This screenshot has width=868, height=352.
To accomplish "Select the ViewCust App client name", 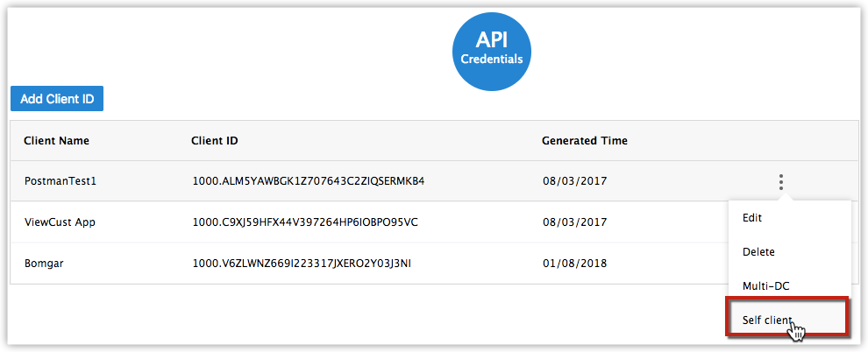I will coord(60,222).
